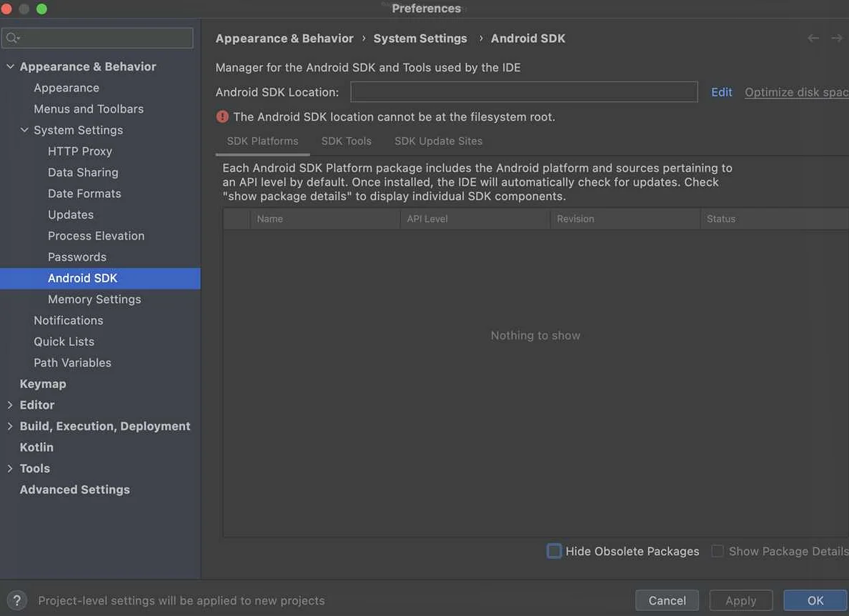Click the Edit link for SDK location

pos(722,92)
